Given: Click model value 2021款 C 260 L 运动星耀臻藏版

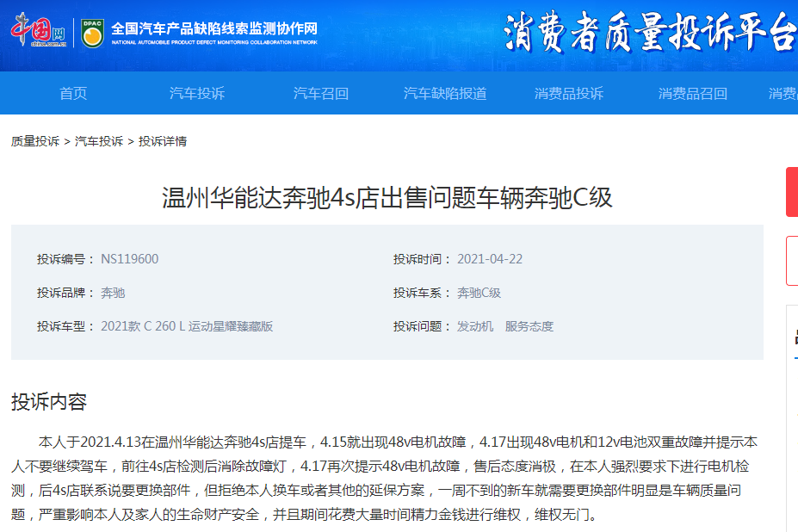Looking at the screenshot, I should coord(187,326).
